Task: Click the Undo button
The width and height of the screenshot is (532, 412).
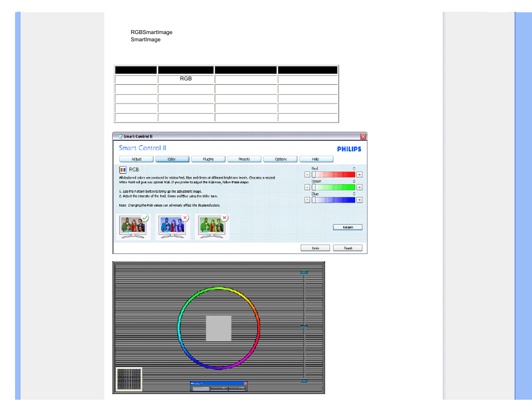Action: coord(315,248)
